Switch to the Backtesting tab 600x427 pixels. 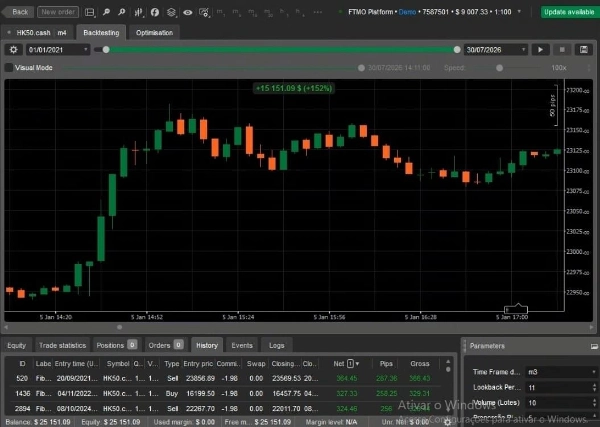101,33
